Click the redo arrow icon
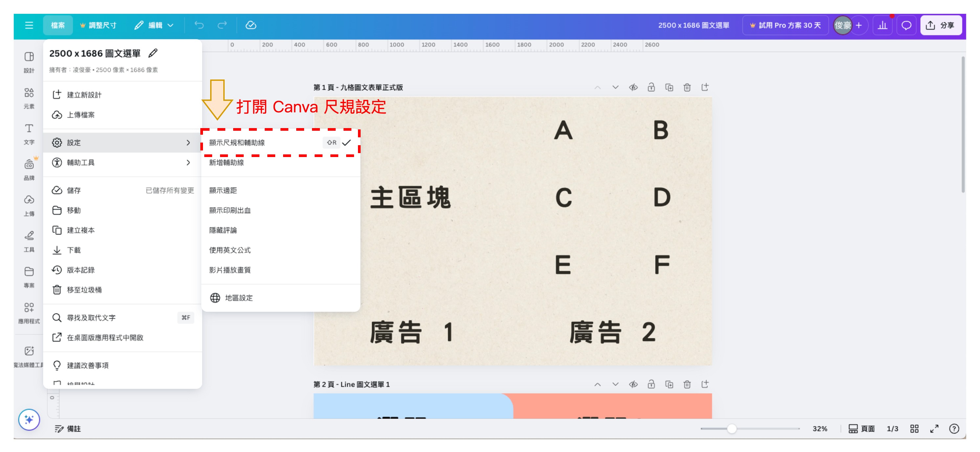The height and width of the screenshot is (452, 980). (x=222, y=25)
